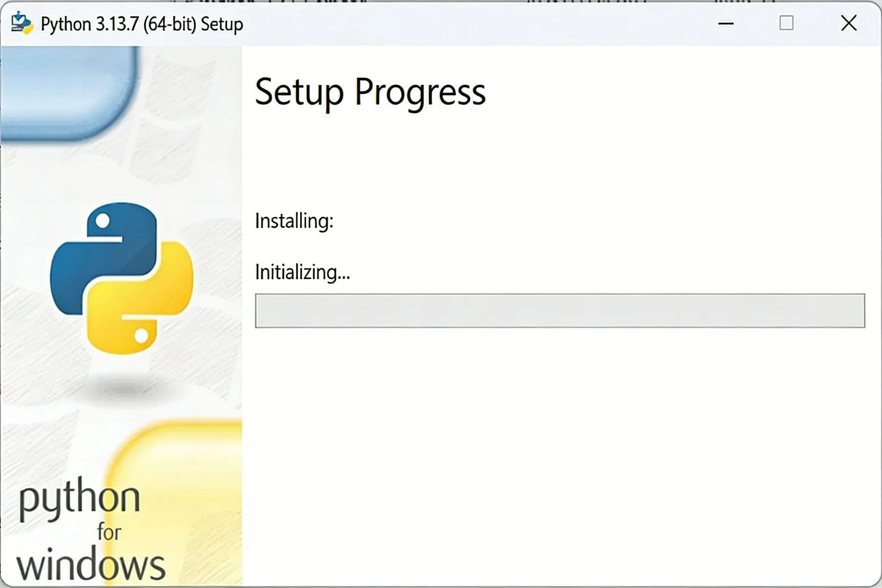This screenshot has width=882, height=588.
Task: Close the Python 3.13.7 Setup window
Action: (x=849, y=23)
